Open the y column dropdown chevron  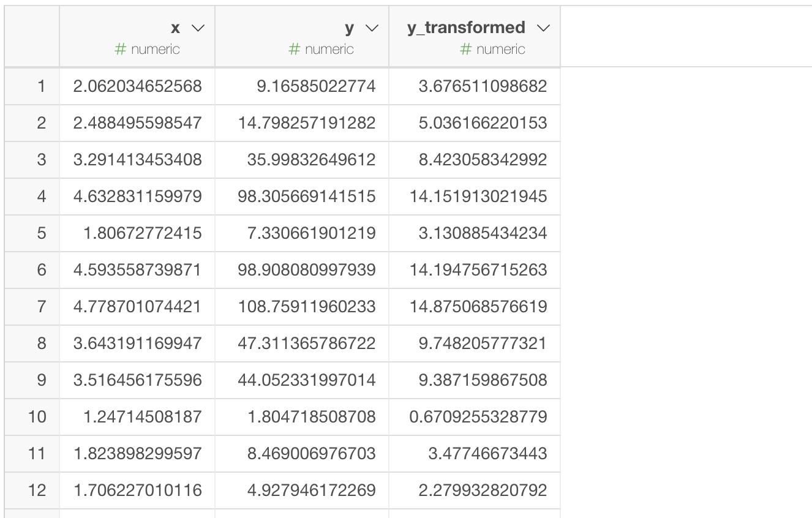pyautogui.click(x=371, y=28)
